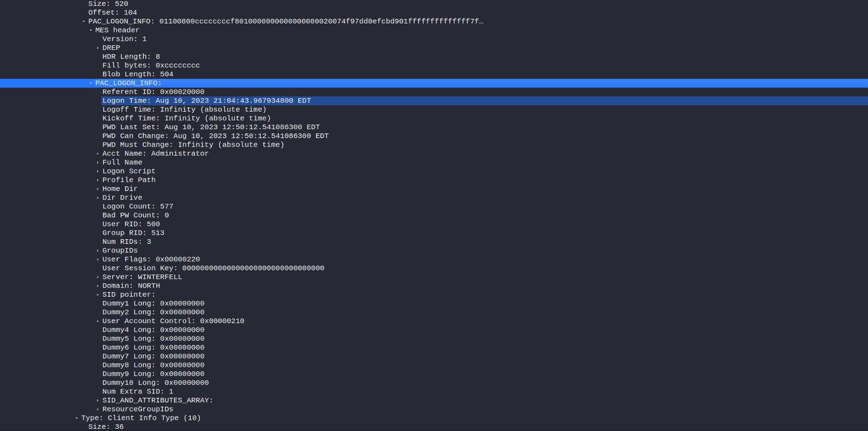Collapse the Type: Client Info Type node
The image size is (868, 431).
pos(77,418)
